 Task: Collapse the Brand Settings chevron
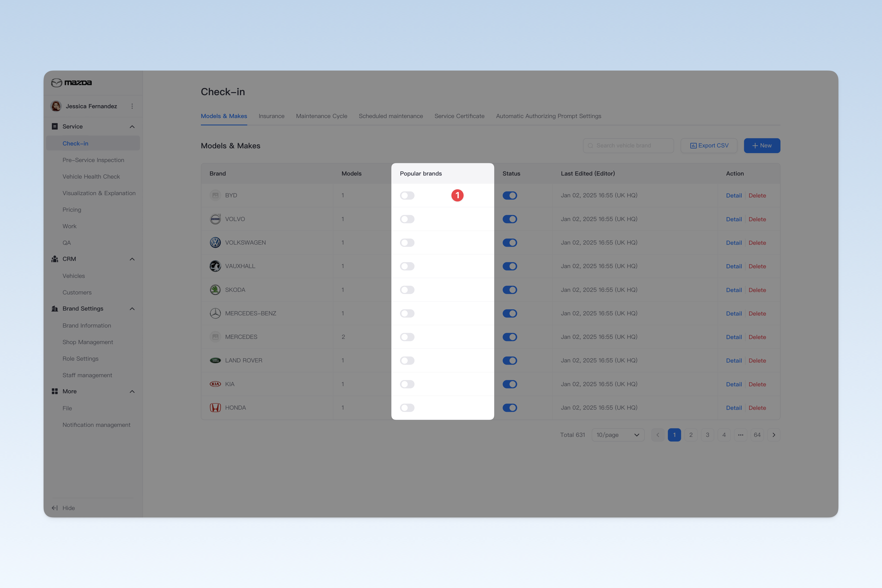132,309
